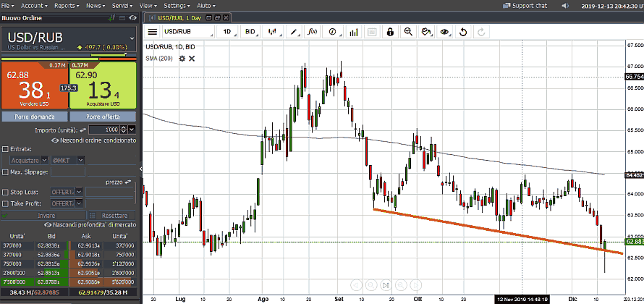This screenshot has width=644, height=304.
Task: Open the USD/RUB instrument selector in chart toolbar
Action: point(188,32)
